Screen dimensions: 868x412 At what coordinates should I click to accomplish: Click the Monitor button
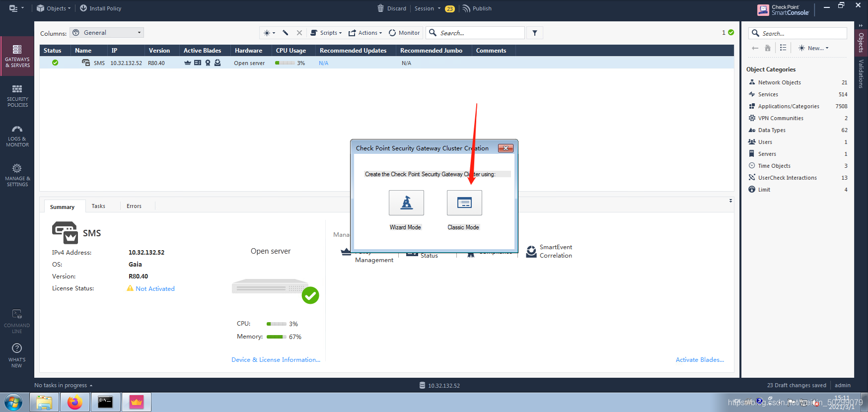[404, 33]
